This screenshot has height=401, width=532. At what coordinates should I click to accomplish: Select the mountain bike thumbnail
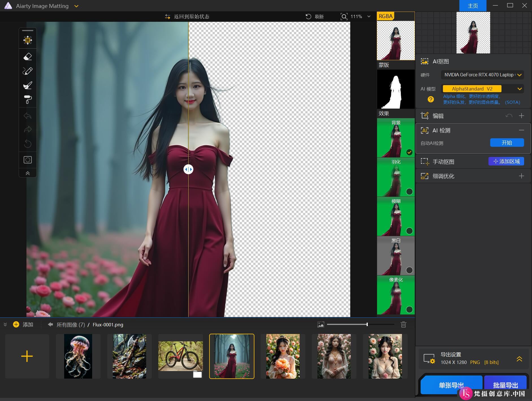(181, 356)
